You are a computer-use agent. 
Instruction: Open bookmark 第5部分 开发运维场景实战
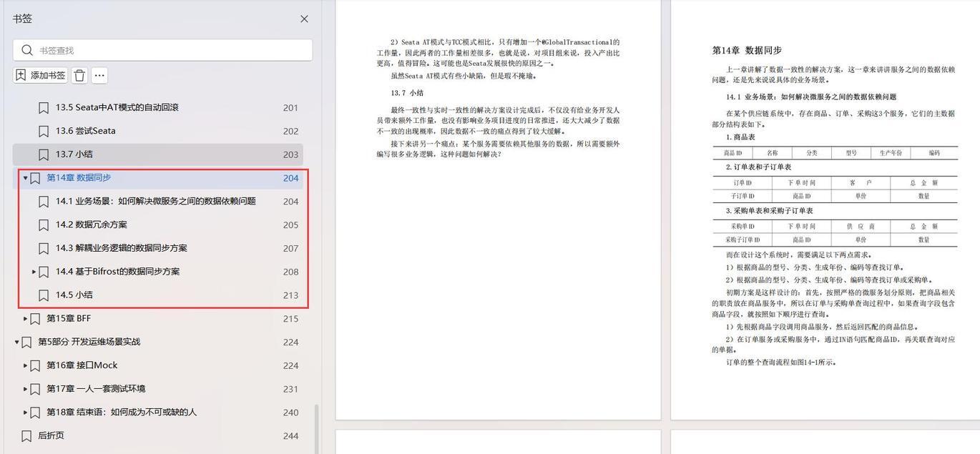pos(89,342)
